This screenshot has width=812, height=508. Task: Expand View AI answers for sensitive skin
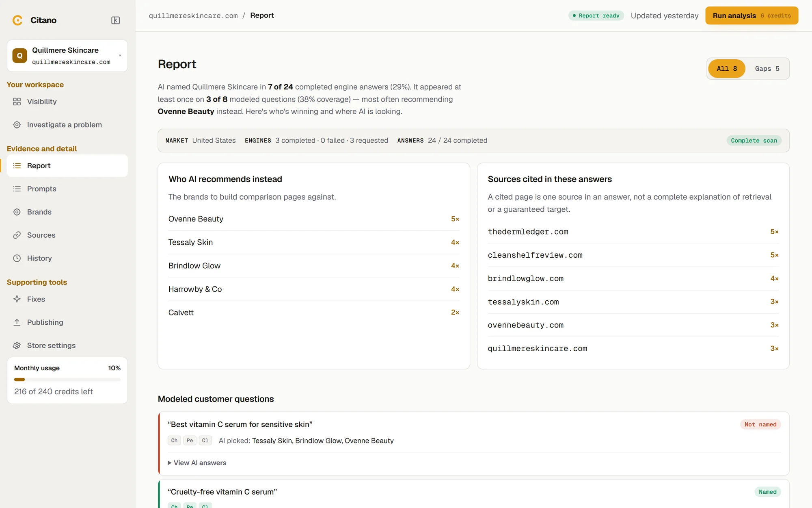197,463
